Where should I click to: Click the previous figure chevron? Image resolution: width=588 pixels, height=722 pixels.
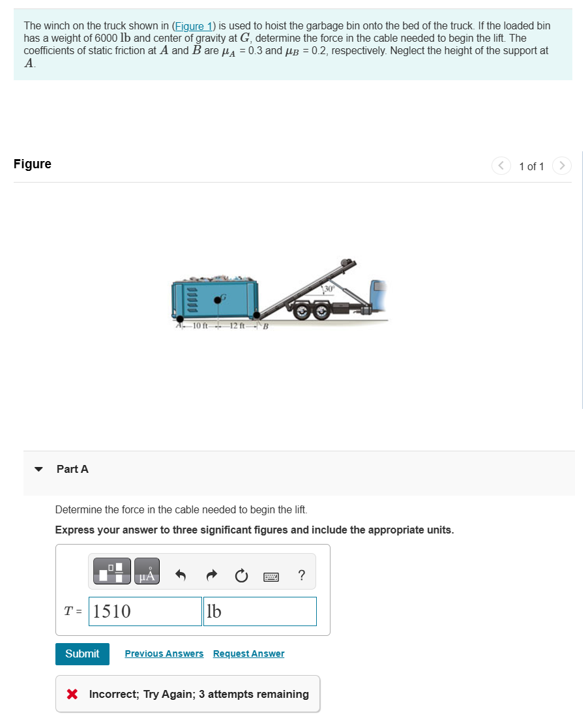pyautogui.click(x=501, y=166)
